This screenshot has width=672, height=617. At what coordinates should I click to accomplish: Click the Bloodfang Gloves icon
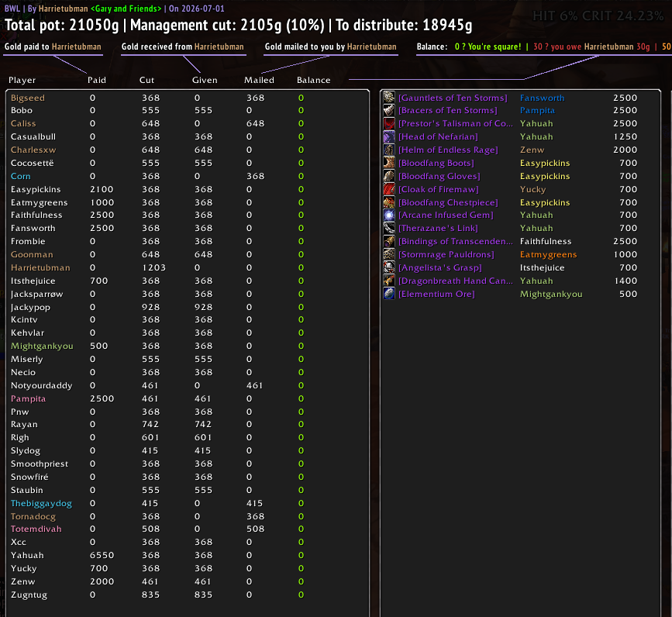389,176
